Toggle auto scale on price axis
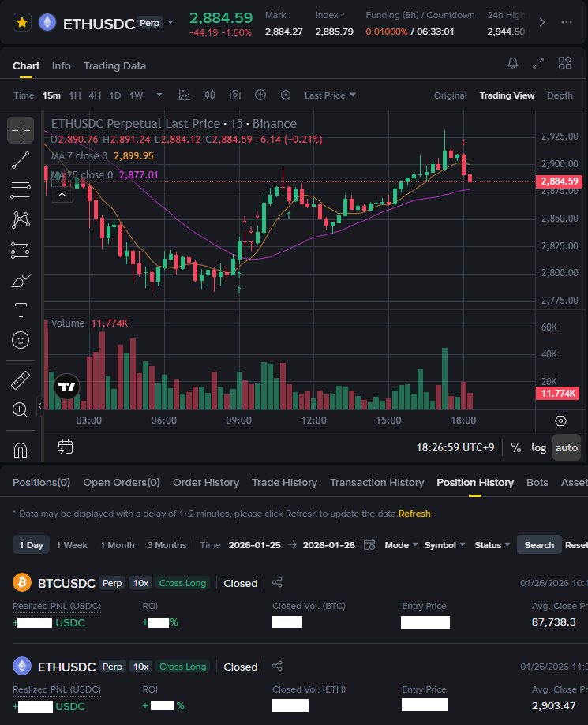The width and height of the screenshot is (588, 725). click(566, 447)
